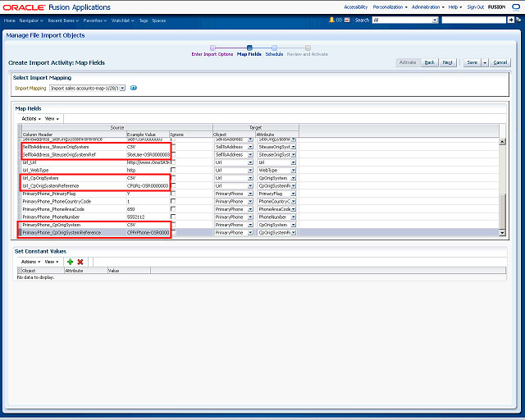This screenshot has width=525, height=420.
Task: Click the red X delete constant icon
Action: click(x=80, y=261)
